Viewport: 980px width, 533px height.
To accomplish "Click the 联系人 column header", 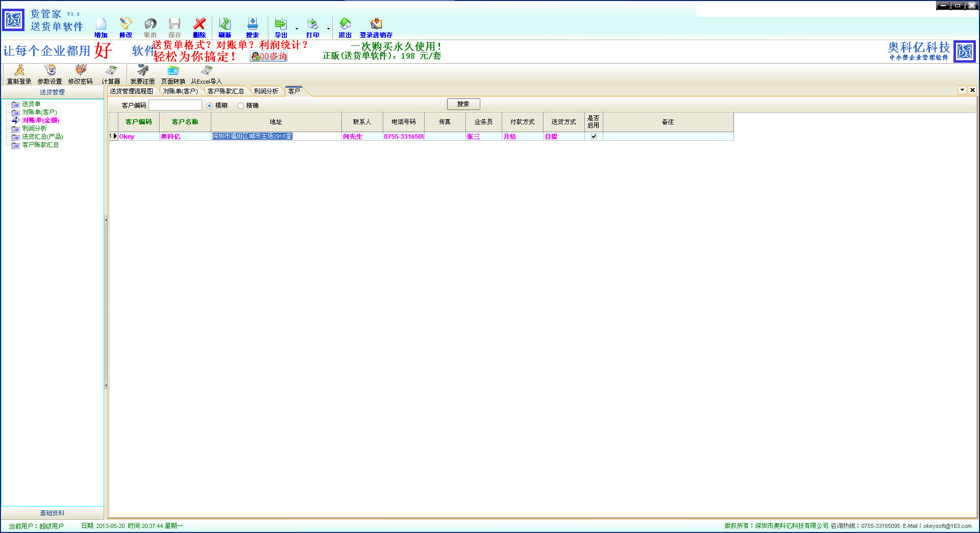I will [x=362, y=122].
